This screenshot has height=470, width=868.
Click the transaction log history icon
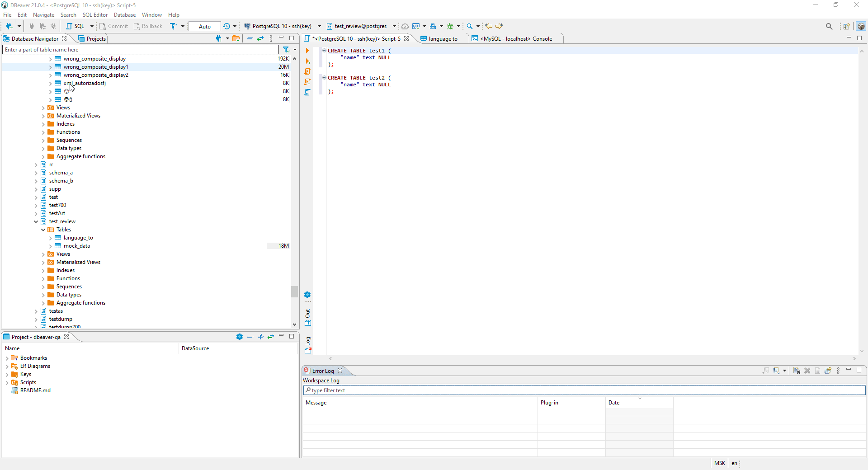click(226, 26)
